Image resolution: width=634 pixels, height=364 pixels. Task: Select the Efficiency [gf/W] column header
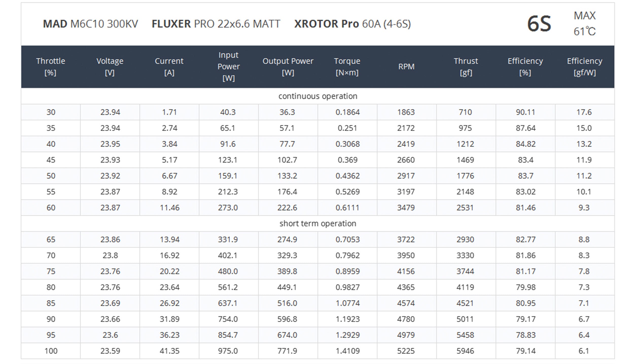(585, 67)
